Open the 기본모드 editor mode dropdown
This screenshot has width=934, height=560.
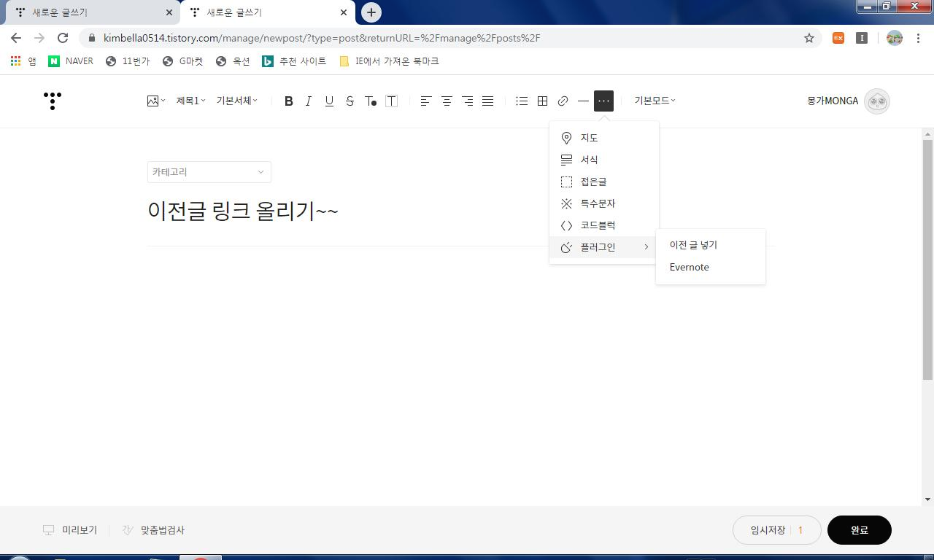[655, 101]
